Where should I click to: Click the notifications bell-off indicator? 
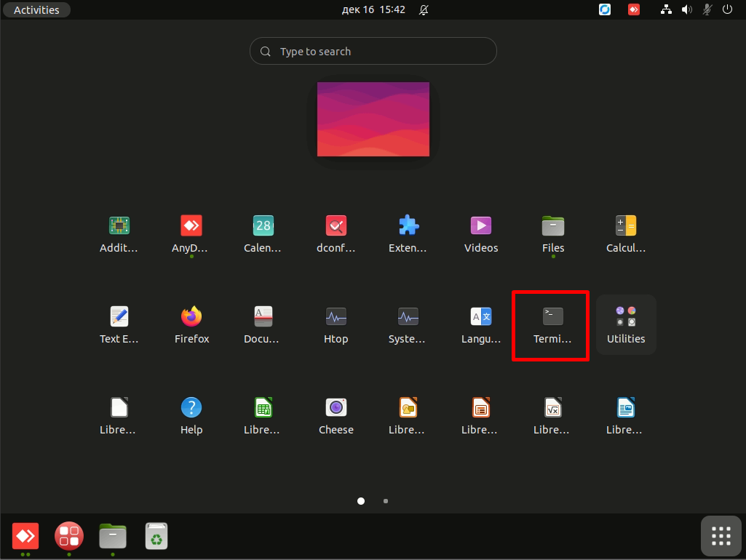424,10
